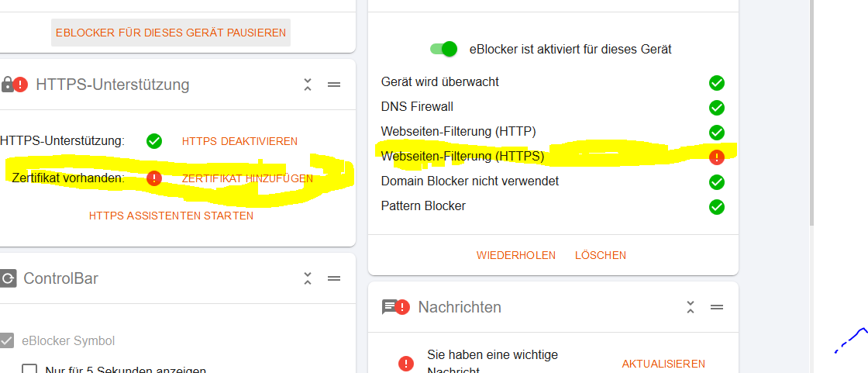The image size is (868, 373).
Task: Click AKTUALISIEREN in Nachrichten
Action: (x=663, y=364)
